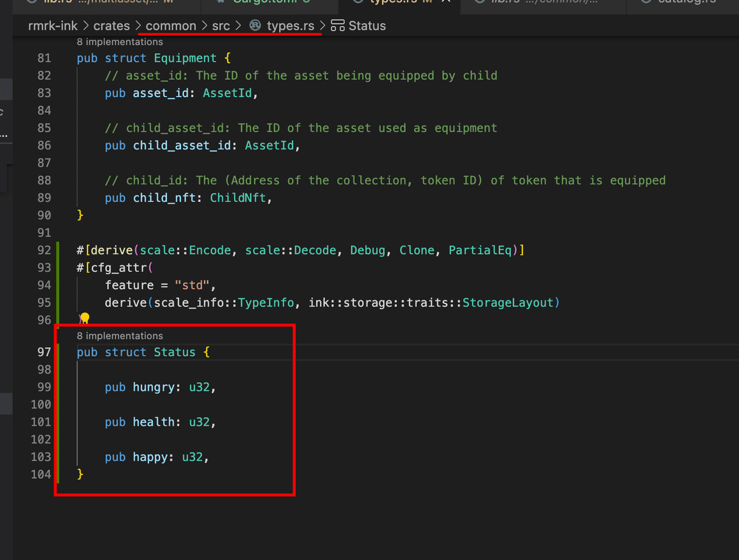This screenshot has height=560, width=739.
Task: Click the Rust file icon in the breadcrumb
Action: click(255, 26)
